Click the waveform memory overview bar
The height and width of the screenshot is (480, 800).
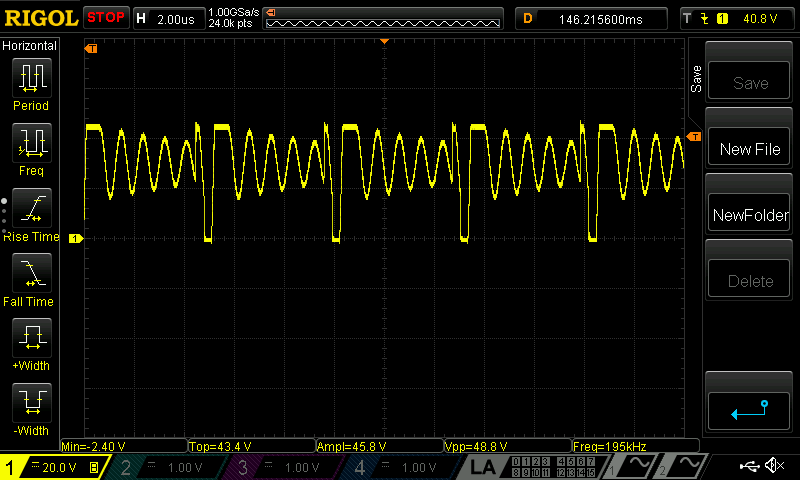383,23
